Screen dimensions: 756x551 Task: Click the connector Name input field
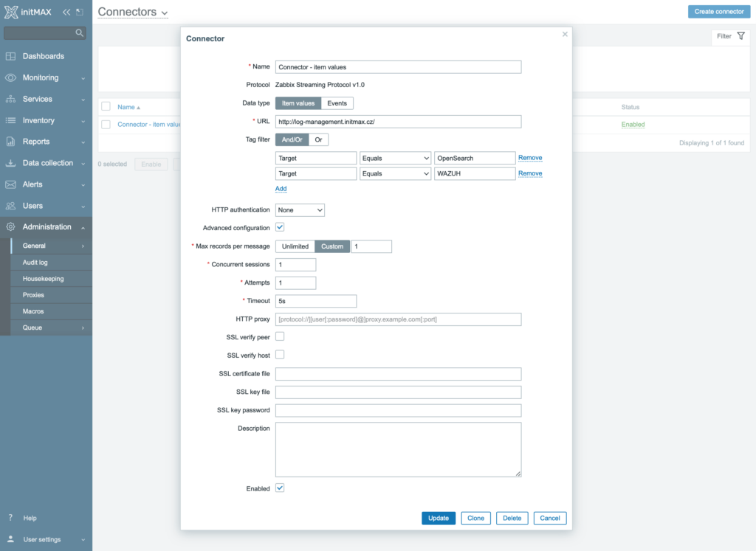tap(398, 67)
